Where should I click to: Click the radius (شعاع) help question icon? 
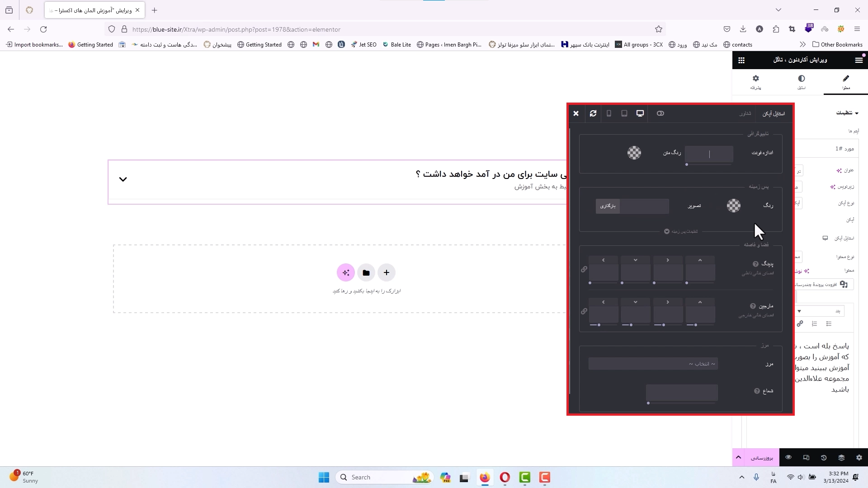757,391
